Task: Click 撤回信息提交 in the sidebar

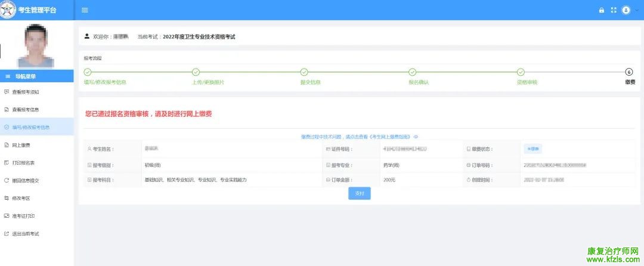Action: (x=26, y=180)
